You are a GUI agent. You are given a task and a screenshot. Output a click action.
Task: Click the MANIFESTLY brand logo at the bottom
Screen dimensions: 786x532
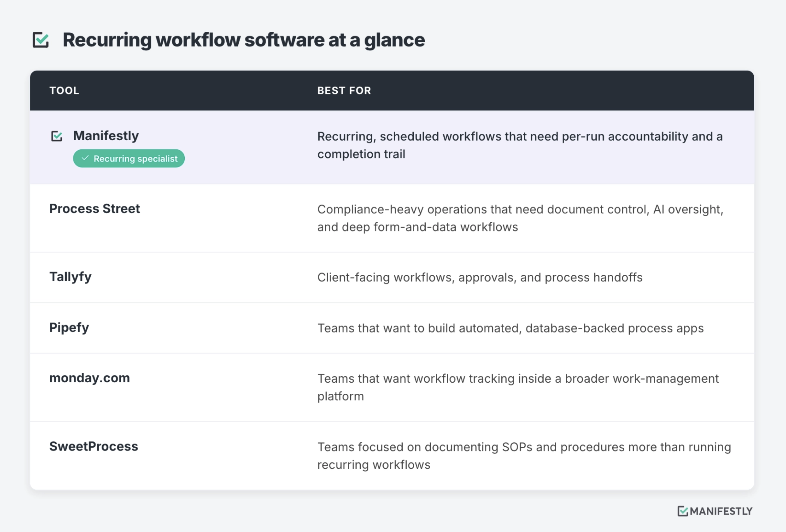coord(715,511)
